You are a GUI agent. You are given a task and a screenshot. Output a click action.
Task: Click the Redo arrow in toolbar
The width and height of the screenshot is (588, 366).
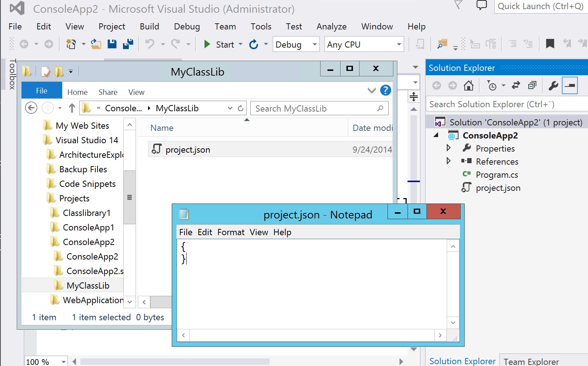pyautogui.click(x=175, y=44)
